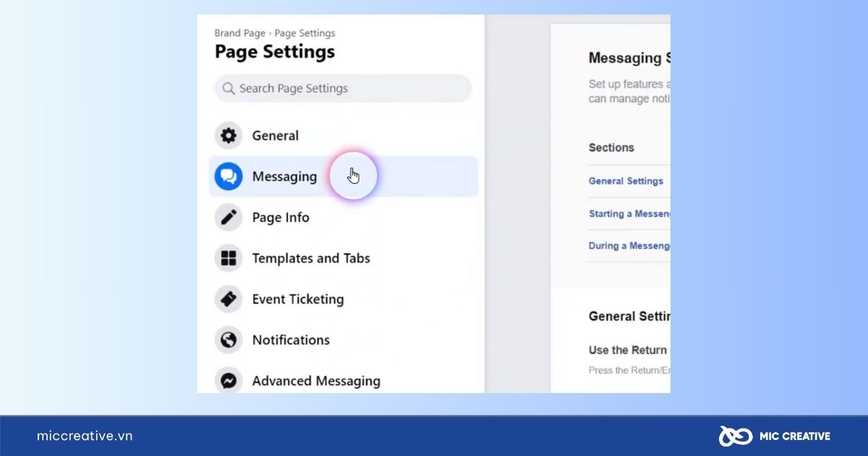The width and height of the screenshot is (868, 456).
Task: Click the Event Ticketing ticket icon
Action: pyautogui.click(x=229, y=299)
